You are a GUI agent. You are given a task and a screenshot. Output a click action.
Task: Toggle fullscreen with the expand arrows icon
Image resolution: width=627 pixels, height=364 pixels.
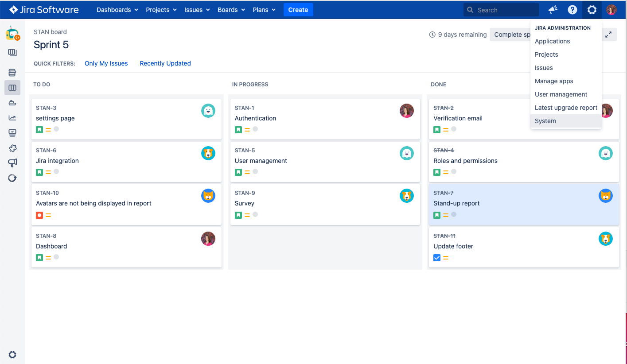[608, 35]
